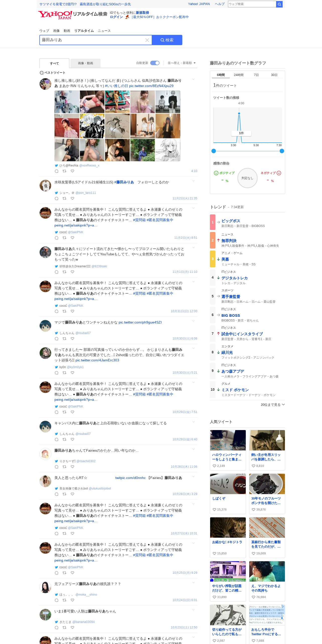322x644 pixels.
Task: Click reply icon on the @ky0m0yk1 tweet
Action: [57, 373]
